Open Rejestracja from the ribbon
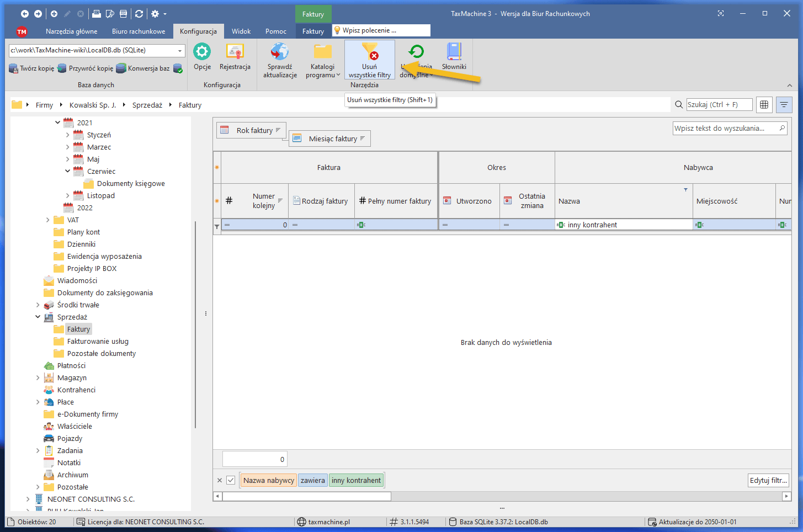This screenshot has width=803, height=532. coord(235,52)
